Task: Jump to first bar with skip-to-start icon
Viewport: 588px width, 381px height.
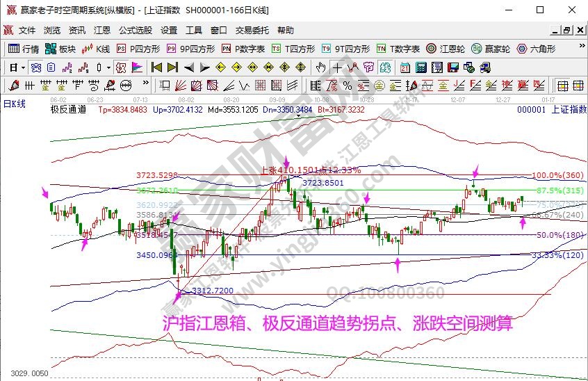Action: [156, 67]
